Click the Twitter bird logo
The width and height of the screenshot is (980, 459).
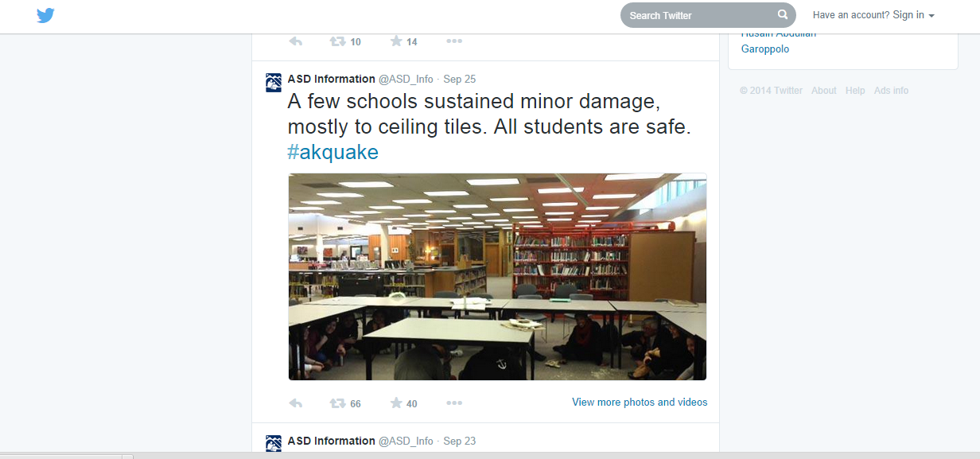(x=45, y=15)
